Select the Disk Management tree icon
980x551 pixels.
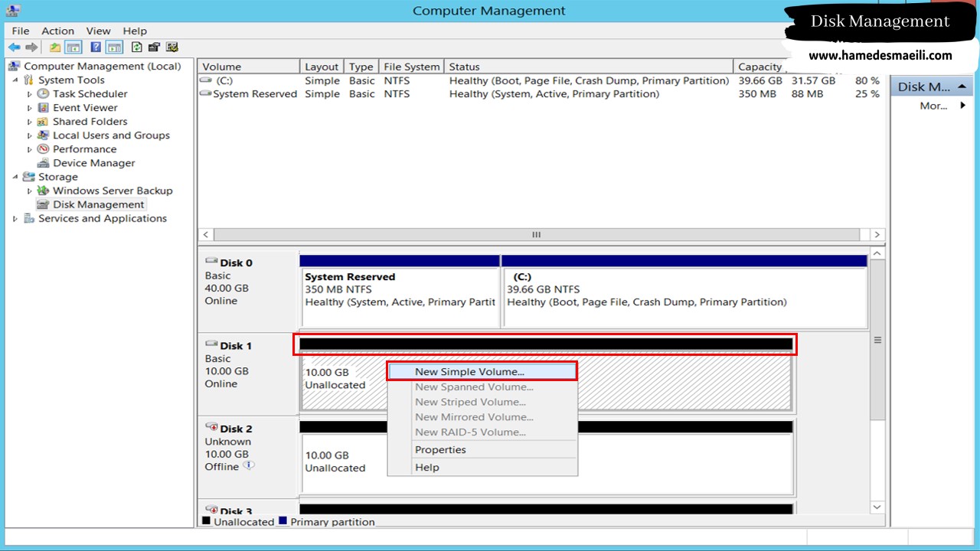(44, 204)
